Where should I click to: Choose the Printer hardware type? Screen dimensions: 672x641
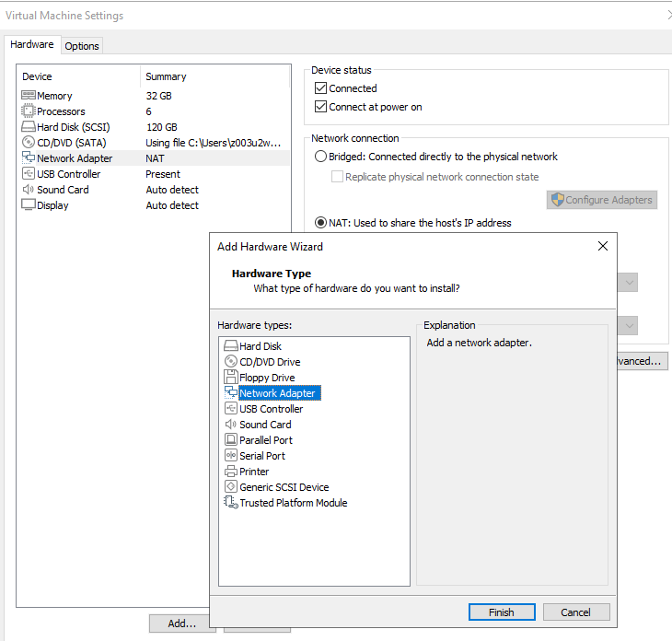point(253,472)
